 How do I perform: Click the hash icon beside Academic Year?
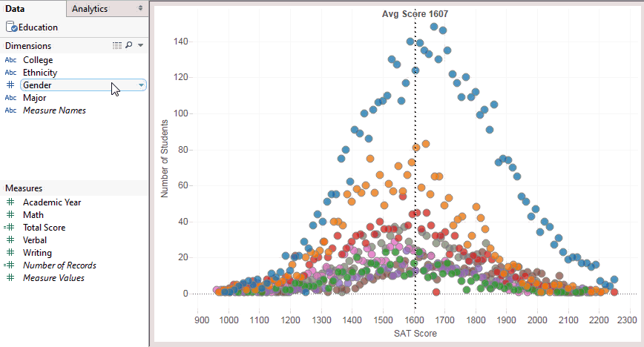(x=10, y=202)
